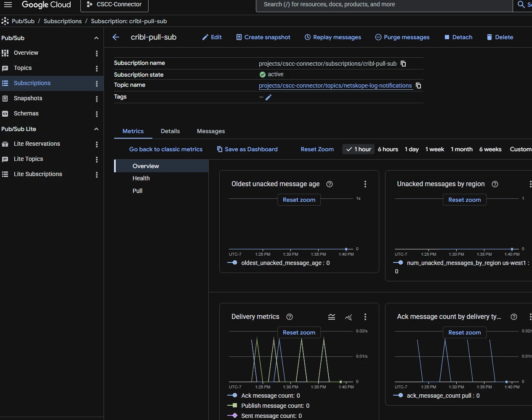This screenshot has height=420, width=532.
Task: Open more options for Lite Subscriptions
Action: coord(97,175)
